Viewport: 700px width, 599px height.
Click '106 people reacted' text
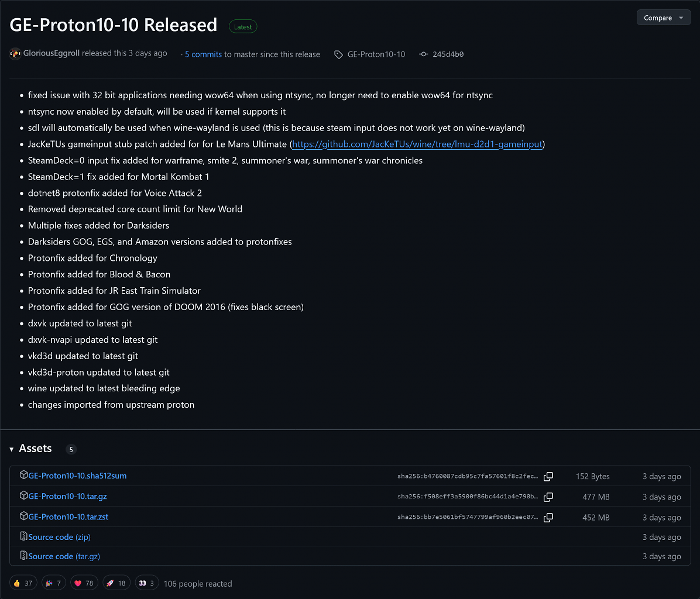click(x=198, y=583)
